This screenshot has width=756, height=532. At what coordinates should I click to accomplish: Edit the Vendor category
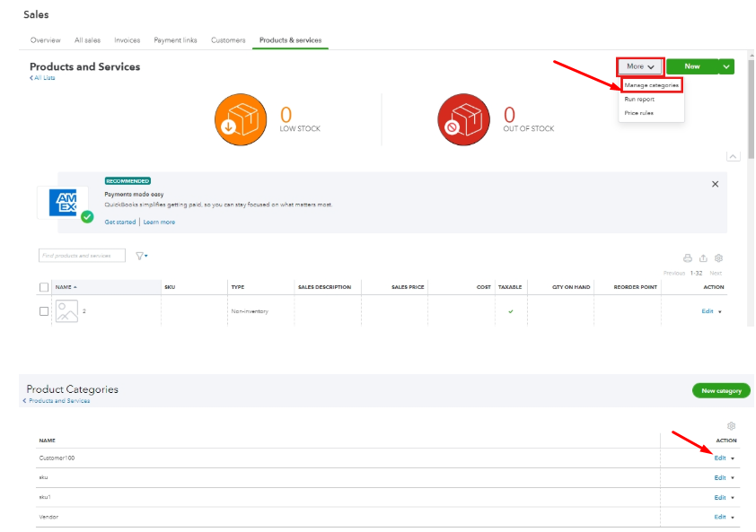pyautogui.click(x=720, y=517)
